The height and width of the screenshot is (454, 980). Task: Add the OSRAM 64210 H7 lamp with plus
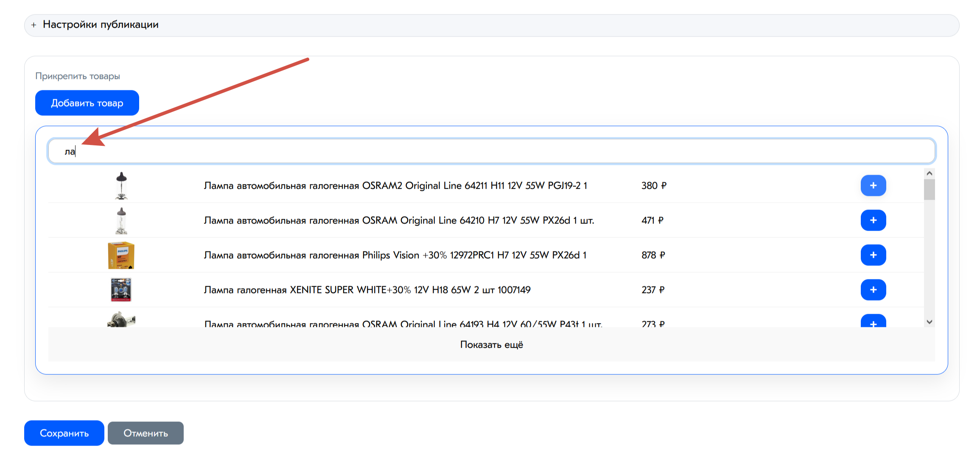pos(873,220)
